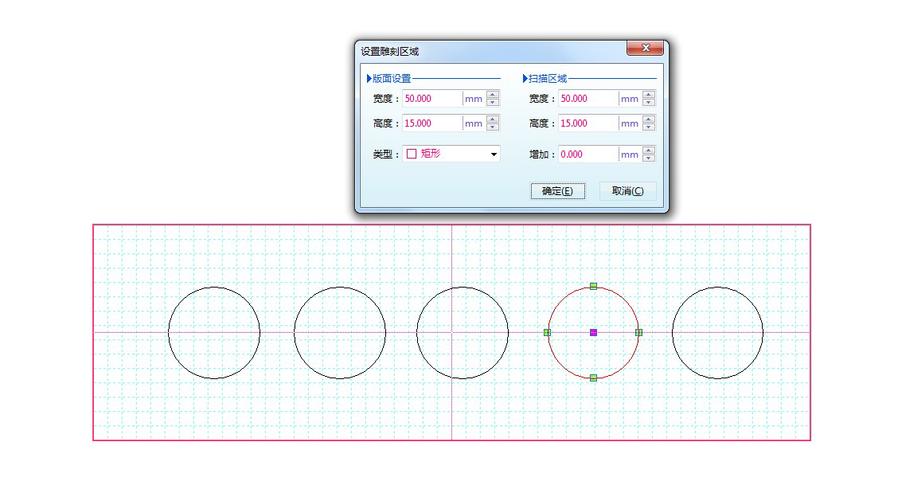Click the rectangle icon in 类型 field

coord(411,155)
